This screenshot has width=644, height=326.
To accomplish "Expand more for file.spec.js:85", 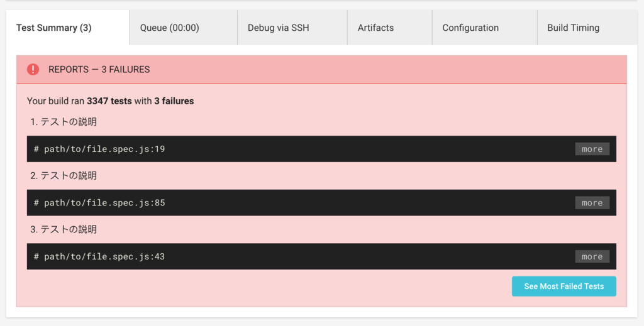I will click(x=592, y=202).
